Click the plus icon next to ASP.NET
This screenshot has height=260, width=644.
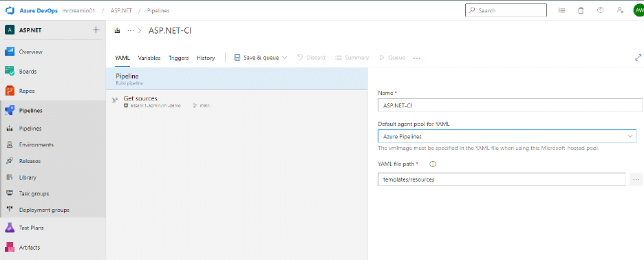tap(96, 30)
